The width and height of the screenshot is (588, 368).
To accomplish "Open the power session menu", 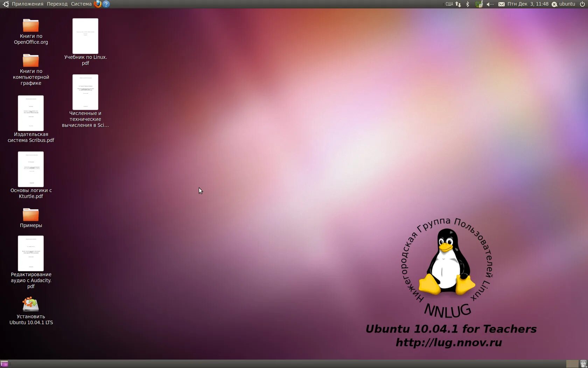I will tap(582, 4).
